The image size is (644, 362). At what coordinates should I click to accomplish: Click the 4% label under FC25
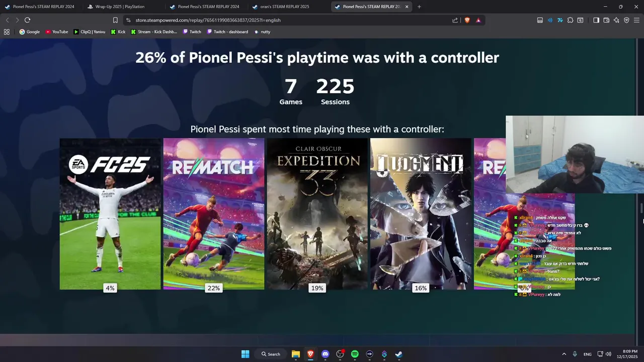[x=110, y=288]
